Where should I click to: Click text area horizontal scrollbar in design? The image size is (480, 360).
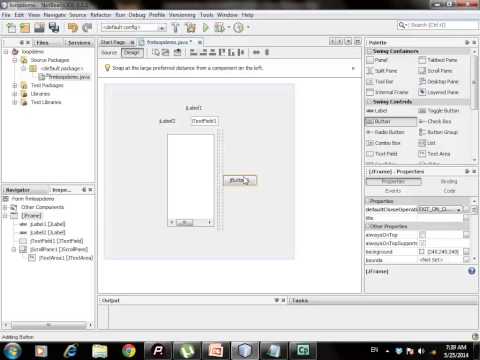click(x=191, y=222)
